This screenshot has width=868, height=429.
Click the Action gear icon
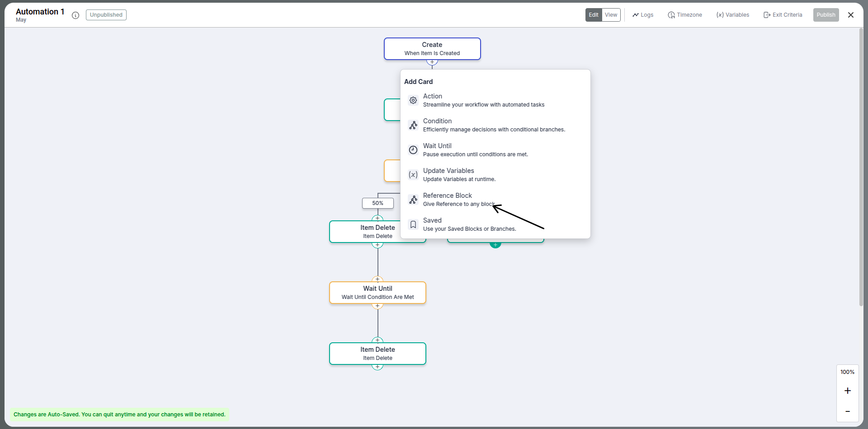coord(413,100)
